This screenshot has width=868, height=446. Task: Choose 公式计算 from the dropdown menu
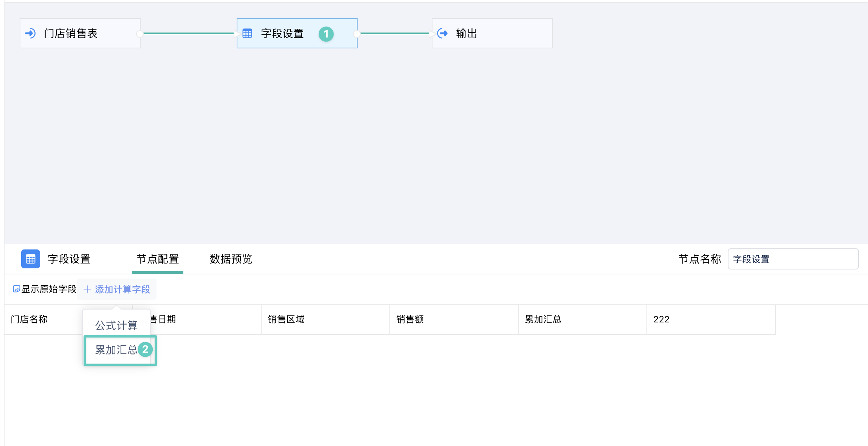coord(116,325)
